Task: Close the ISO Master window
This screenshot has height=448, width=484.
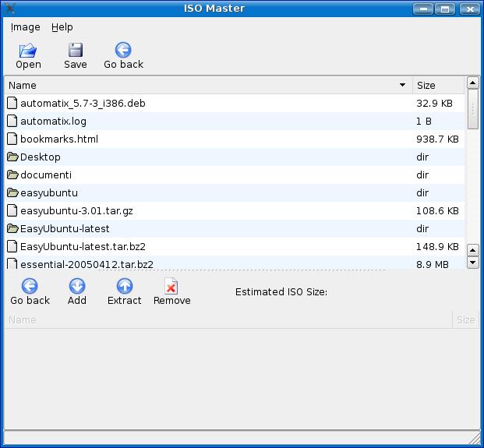Action: (x=469, y=9)
